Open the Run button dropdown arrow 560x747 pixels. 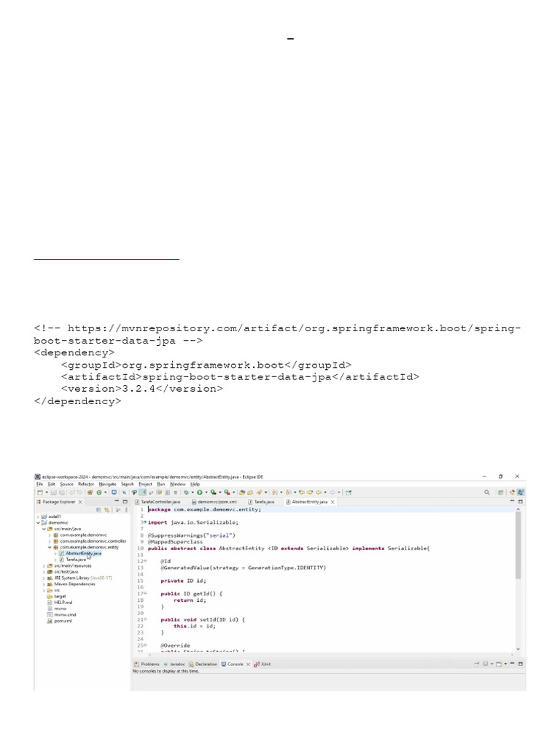[x=206, y=492]
